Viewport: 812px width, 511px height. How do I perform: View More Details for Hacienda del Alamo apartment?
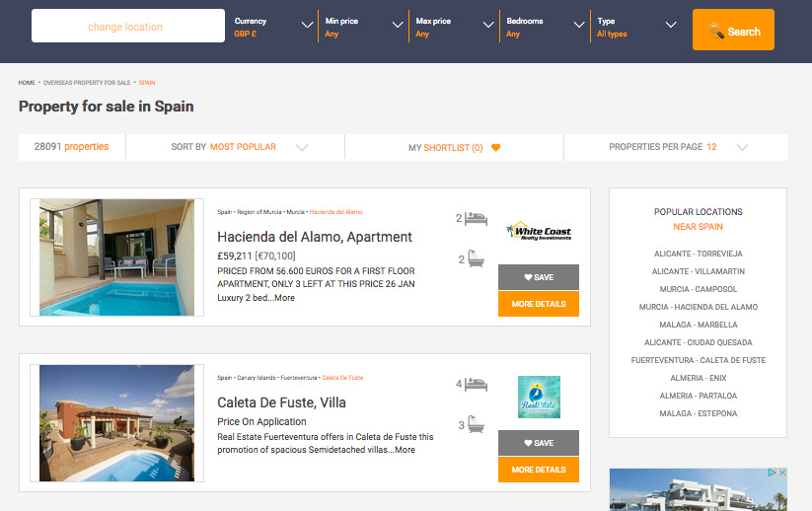(538, 304)
